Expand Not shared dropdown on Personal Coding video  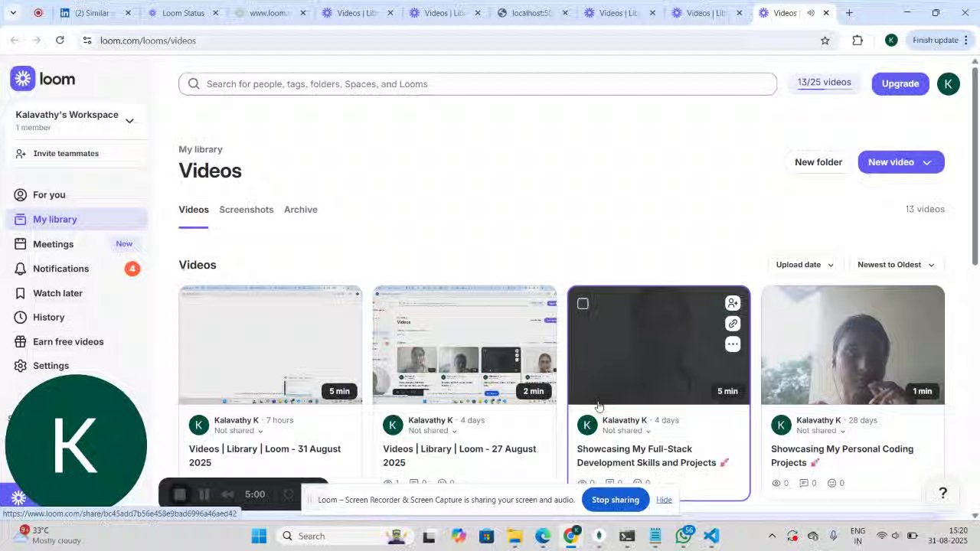pos(821,431)
